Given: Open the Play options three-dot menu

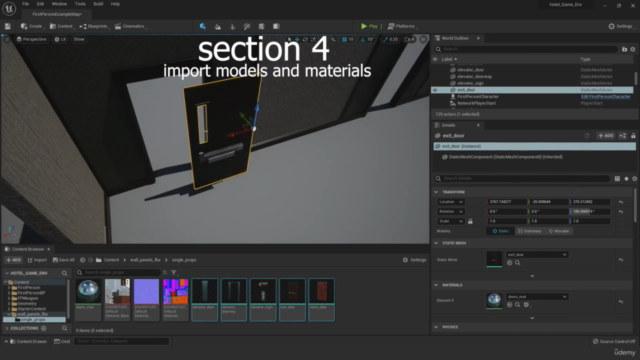Looking at the screenshot, I should point(381,26).
